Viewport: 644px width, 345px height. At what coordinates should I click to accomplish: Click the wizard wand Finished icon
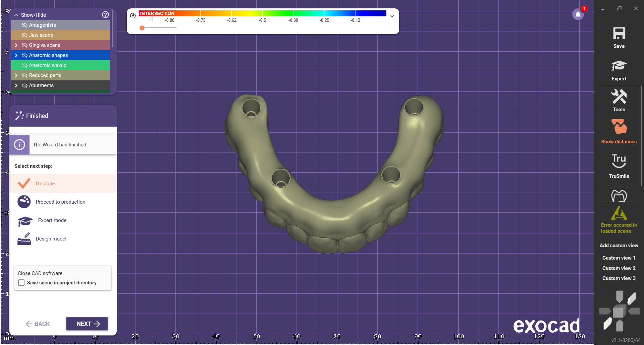click(x=19, y=116)
